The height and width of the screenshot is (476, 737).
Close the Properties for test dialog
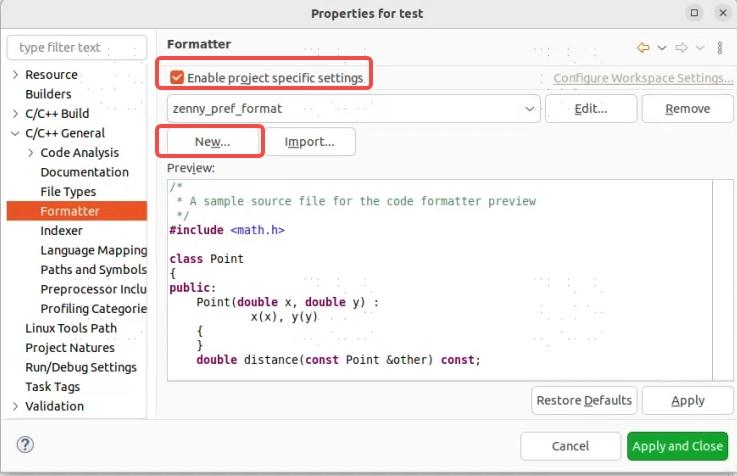[723, 13]
